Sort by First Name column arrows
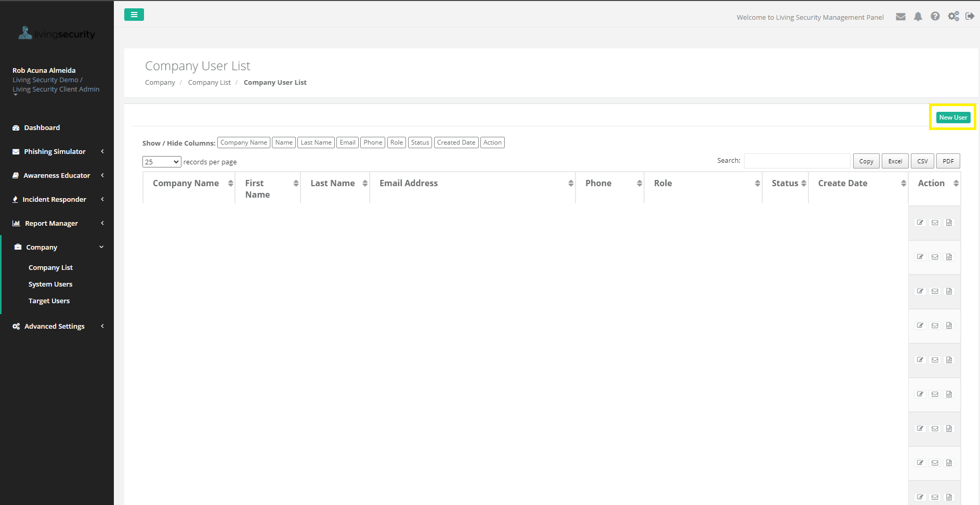 pos(296,183)
